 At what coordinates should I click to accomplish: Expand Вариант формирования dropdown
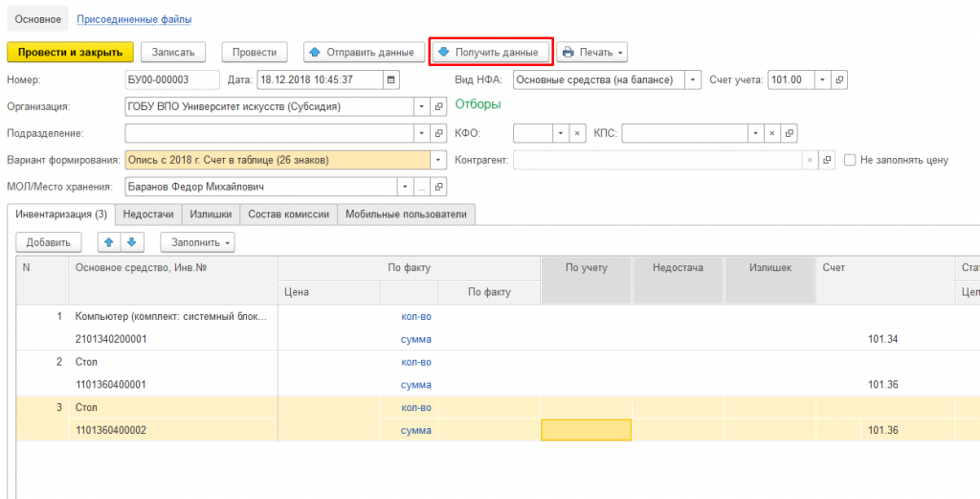[x=438, y=160]
